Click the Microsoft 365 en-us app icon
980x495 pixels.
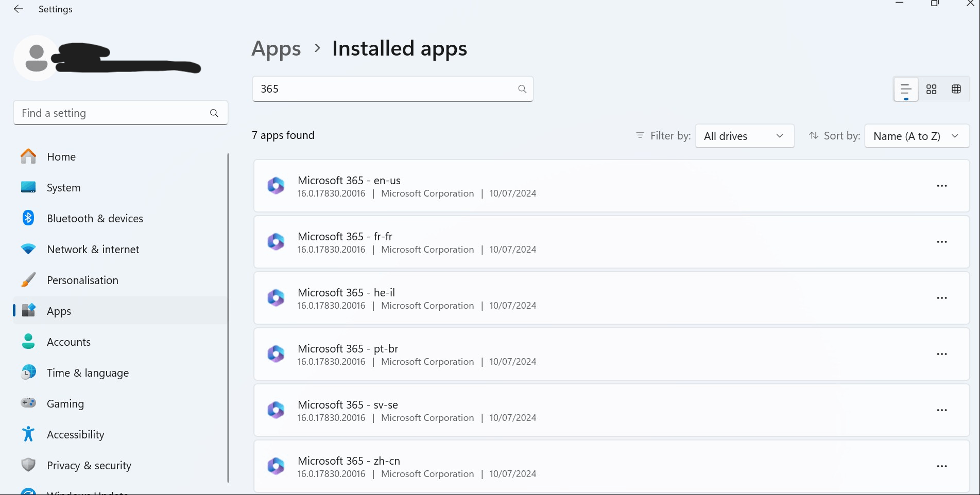(276, 186)
